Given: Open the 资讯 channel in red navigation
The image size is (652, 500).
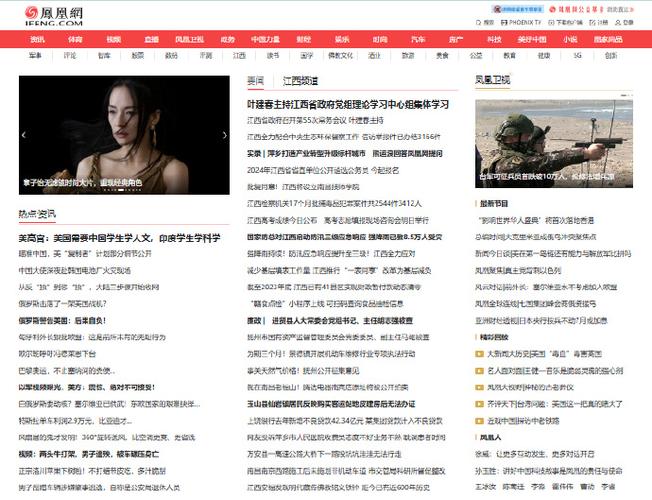Looking at the screenshot, I should point(37,40).
